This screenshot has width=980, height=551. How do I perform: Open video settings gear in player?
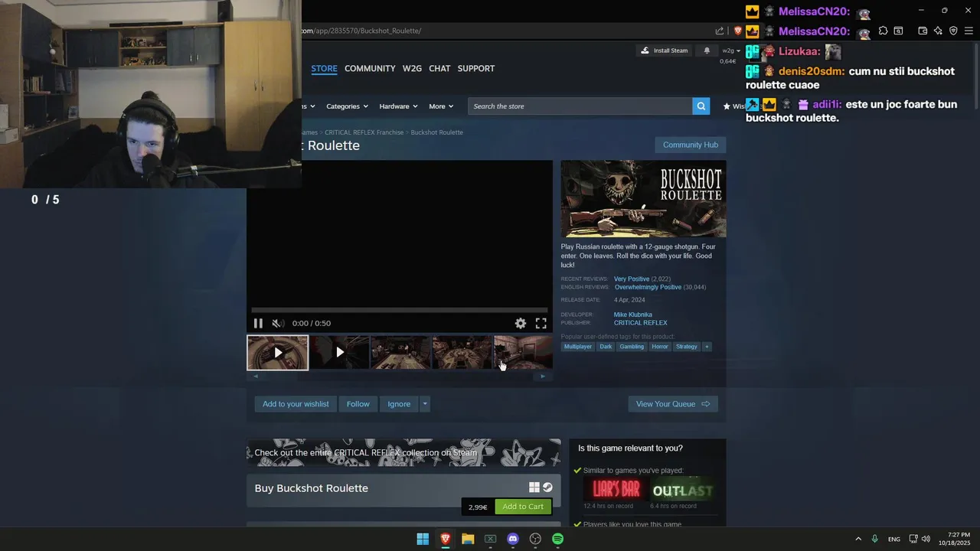pos(521,323)
